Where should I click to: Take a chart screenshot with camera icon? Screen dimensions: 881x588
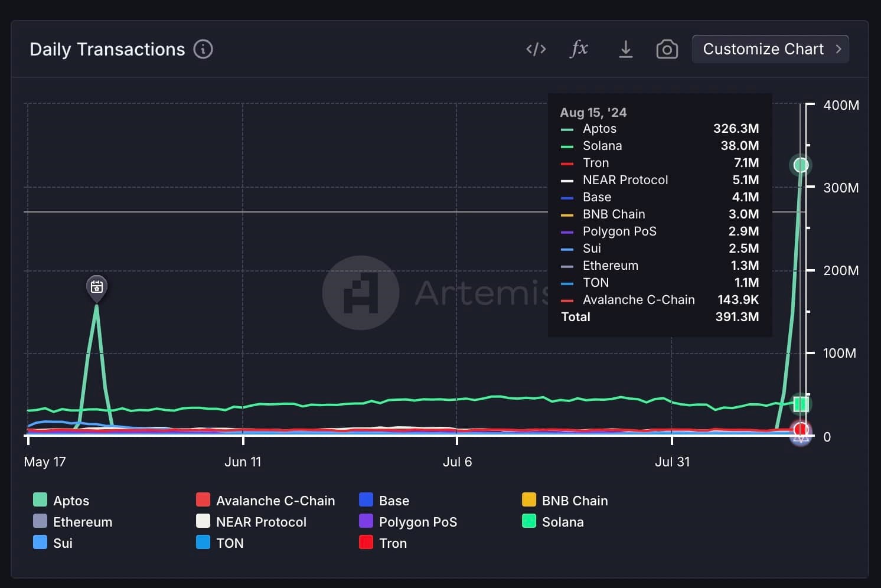tap(667, 49)
